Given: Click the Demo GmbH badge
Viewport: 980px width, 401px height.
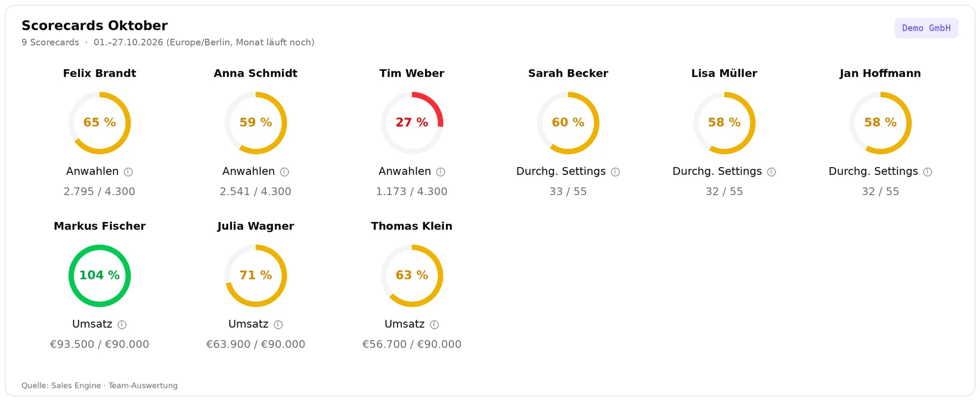Looking at the screenshot, I should 926,28.
